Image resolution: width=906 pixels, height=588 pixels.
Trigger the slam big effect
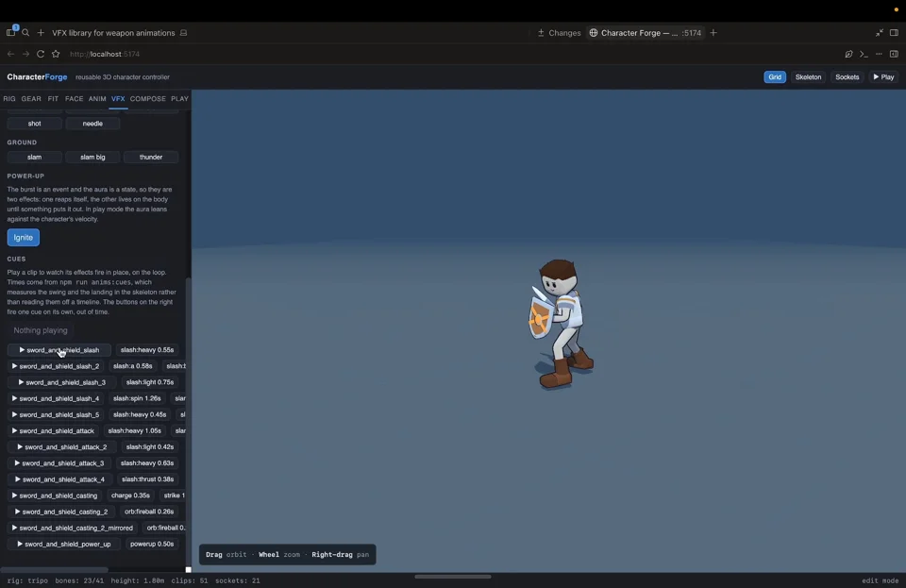pyautogui.click(x=92, y=157)
